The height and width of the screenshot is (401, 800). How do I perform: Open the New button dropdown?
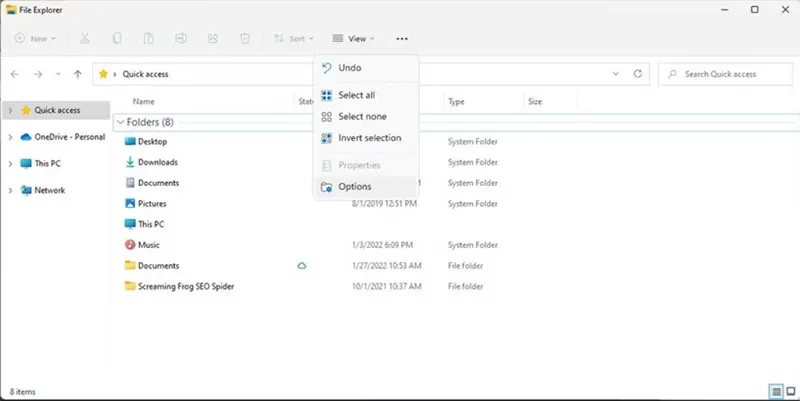click(x=35, y=39)
